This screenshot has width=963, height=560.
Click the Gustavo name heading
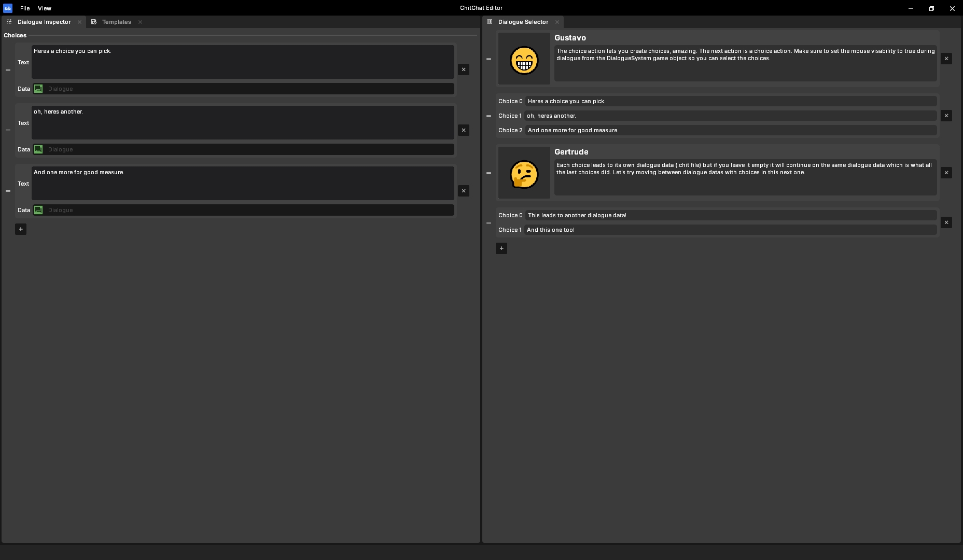tap(570, 38)
